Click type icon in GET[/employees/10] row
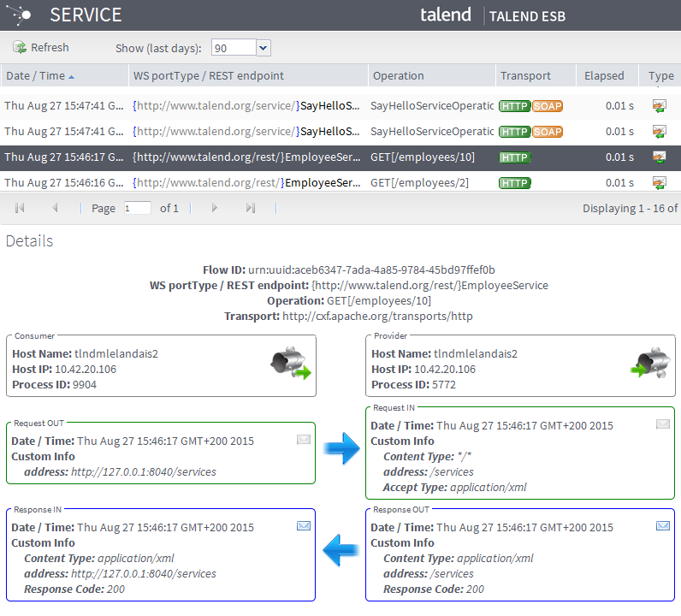 coord(660,157)
